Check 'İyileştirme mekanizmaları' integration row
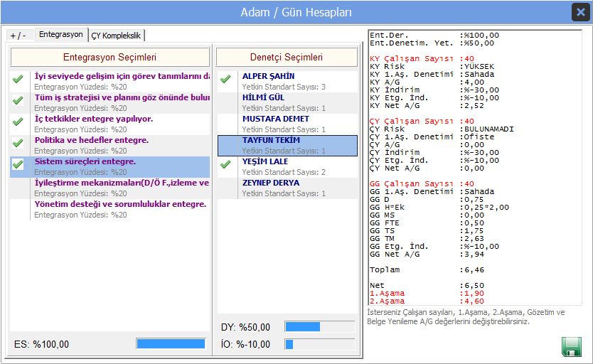The image size is (593, 364). point(109,188)
